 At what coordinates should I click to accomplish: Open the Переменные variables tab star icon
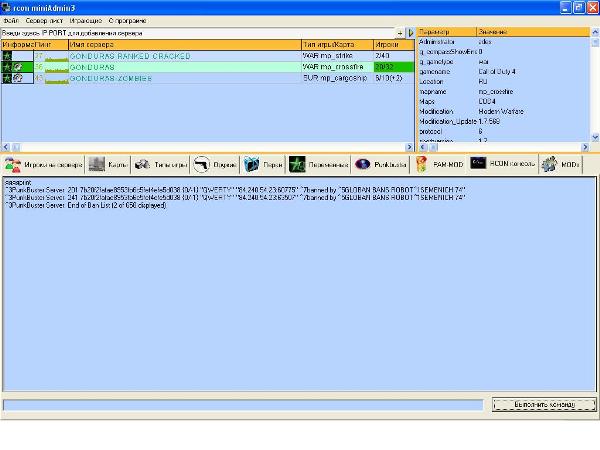click(297, 165)
